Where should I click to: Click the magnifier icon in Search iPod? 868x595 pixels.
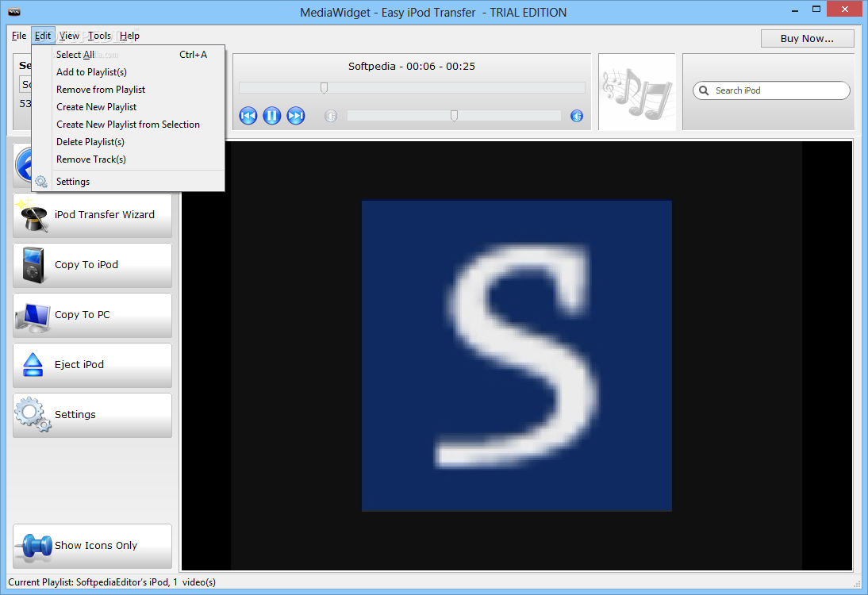click(704, 90)
